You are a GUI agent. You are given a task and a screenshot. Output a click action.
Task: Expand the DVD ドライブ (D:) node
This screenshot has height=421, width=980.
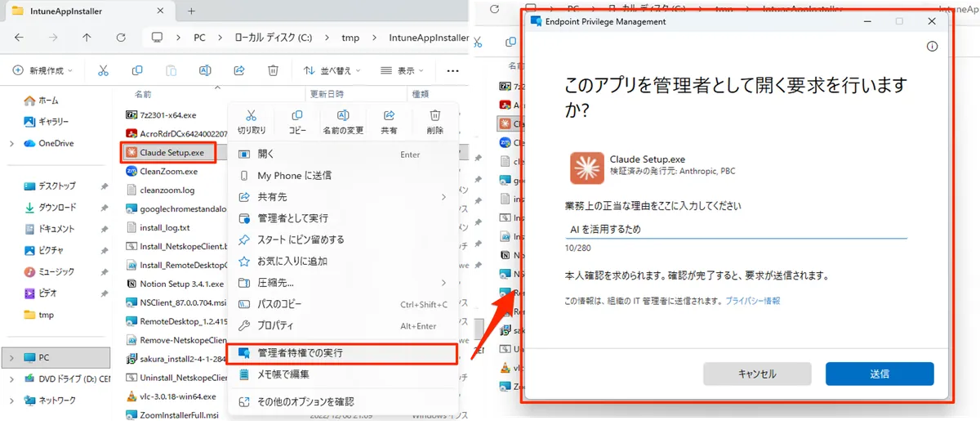tap(11, 379)
